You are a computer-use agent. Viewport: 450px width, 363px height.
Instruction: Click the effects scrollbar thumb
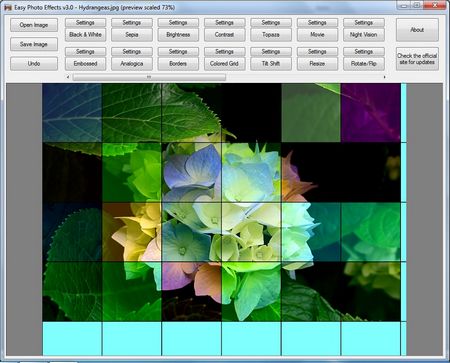point(149,77)
